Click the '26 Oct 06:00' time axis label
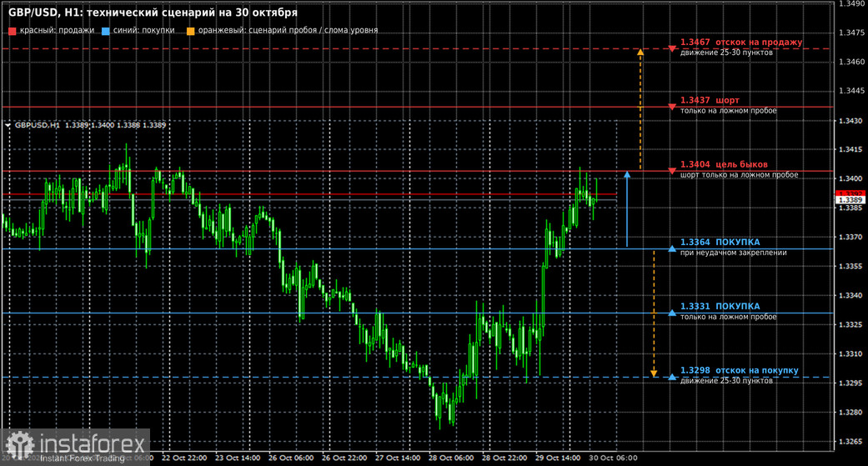This screenshot has height=466, width=868. 291,458
